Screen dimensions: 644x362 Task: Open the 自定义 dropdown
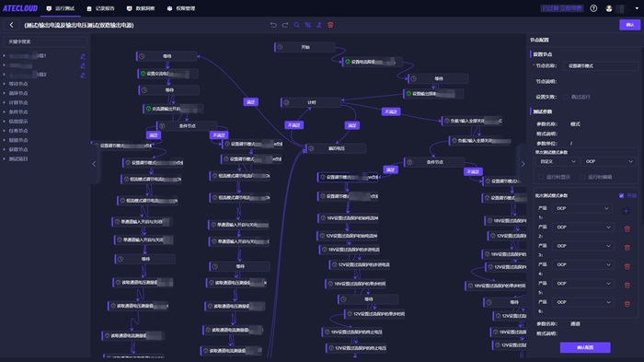pos(557,162)
